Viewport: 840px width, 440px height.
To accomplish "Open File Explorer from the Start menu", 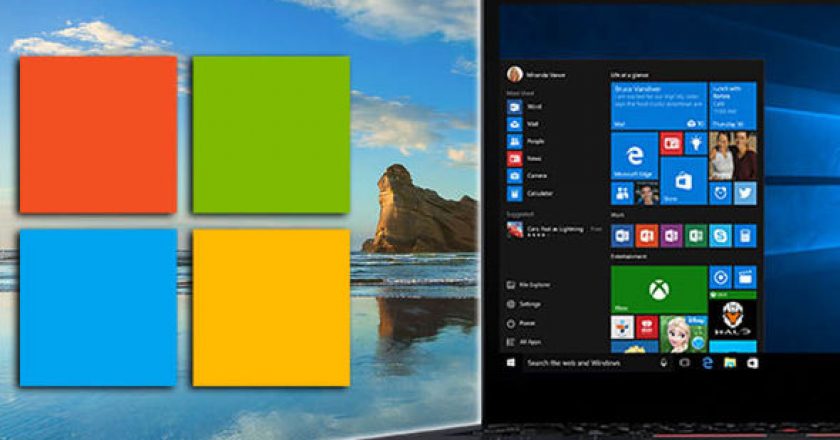I will click(528, 285).
